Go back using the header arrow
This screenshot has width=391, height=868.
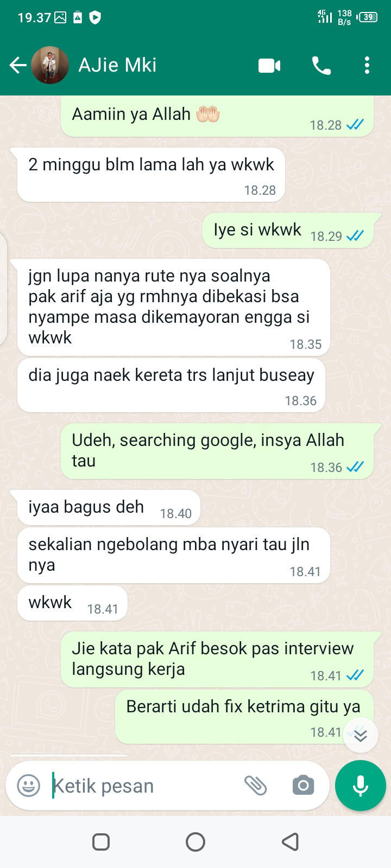17,66
